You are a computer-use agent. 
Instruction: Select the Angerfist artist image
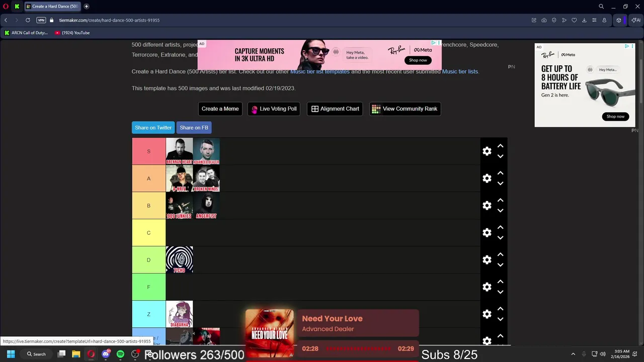click(206, 206)
